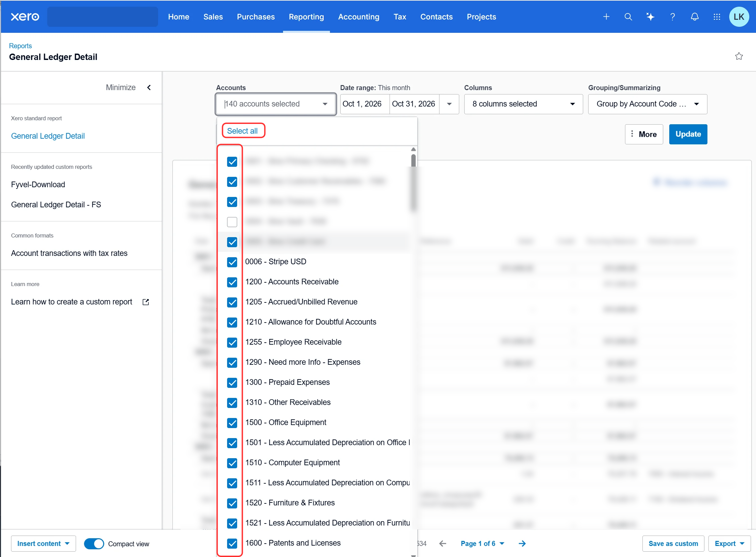The image size is (756, 557).
Task: Click the external link icon beside Learn how
Action: 146,302
